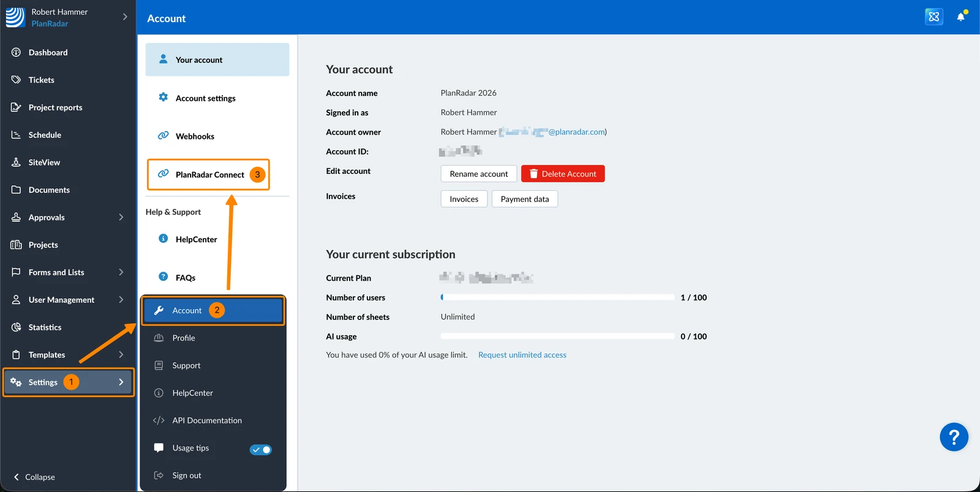
Task: Click the account owner email link
Action: [552, 132]
